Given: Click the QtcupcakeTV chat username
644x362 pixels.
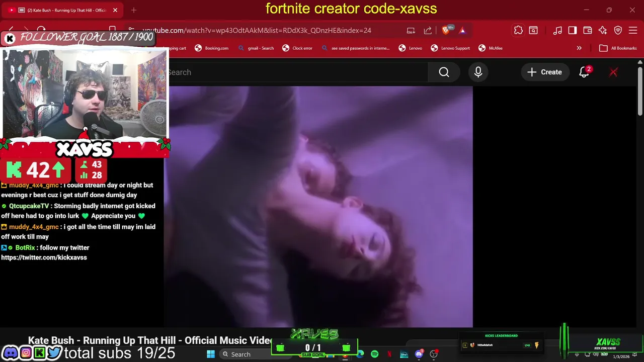Looking at the screenshot, I should [29, 206].
